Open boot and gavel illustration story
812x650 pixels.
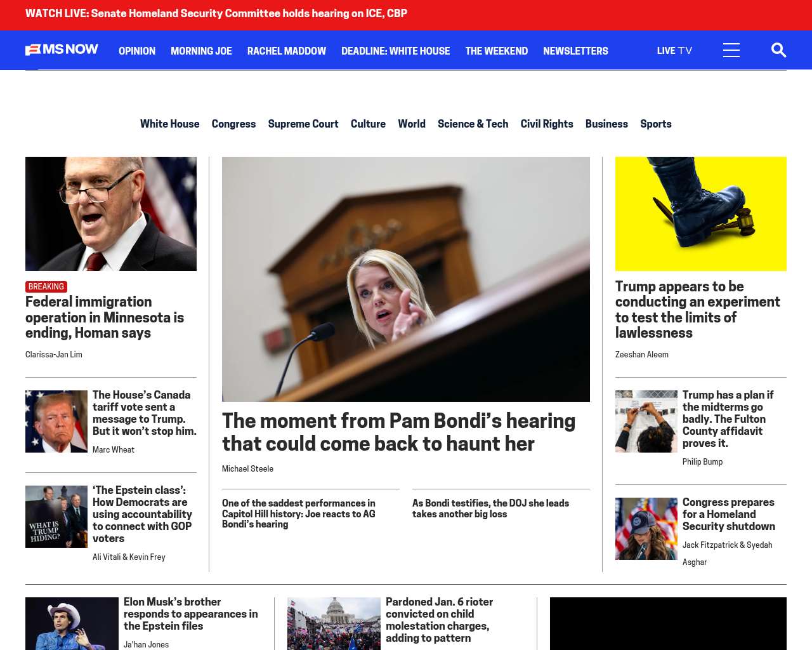pyautogui.click(x=701, y=214)
